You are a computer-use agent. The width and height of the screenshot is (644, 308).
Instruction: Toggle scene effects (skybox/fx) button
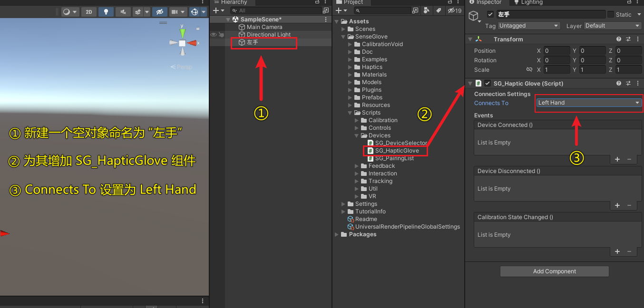(138, 12)
